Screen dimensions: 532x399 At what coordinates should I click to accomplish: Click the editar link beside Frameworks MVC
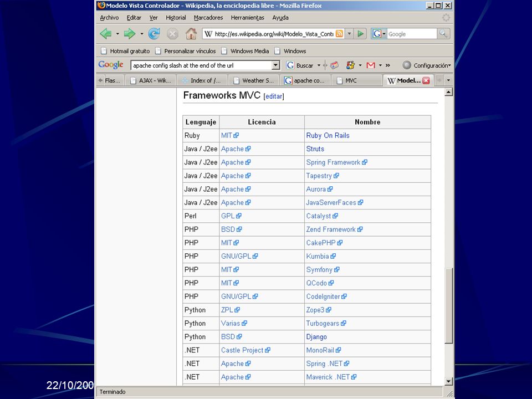point(273,96)
